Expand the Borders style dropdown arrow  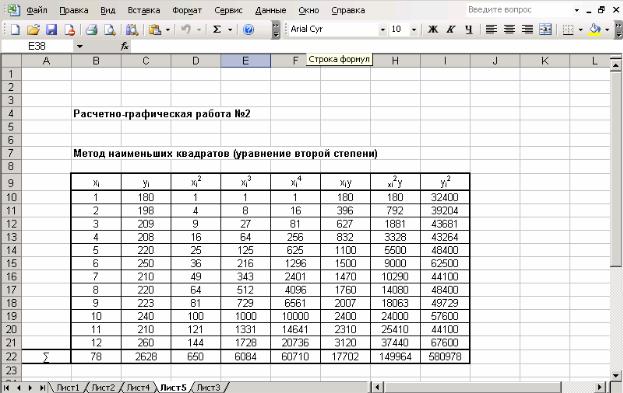[x=580, y=30]
